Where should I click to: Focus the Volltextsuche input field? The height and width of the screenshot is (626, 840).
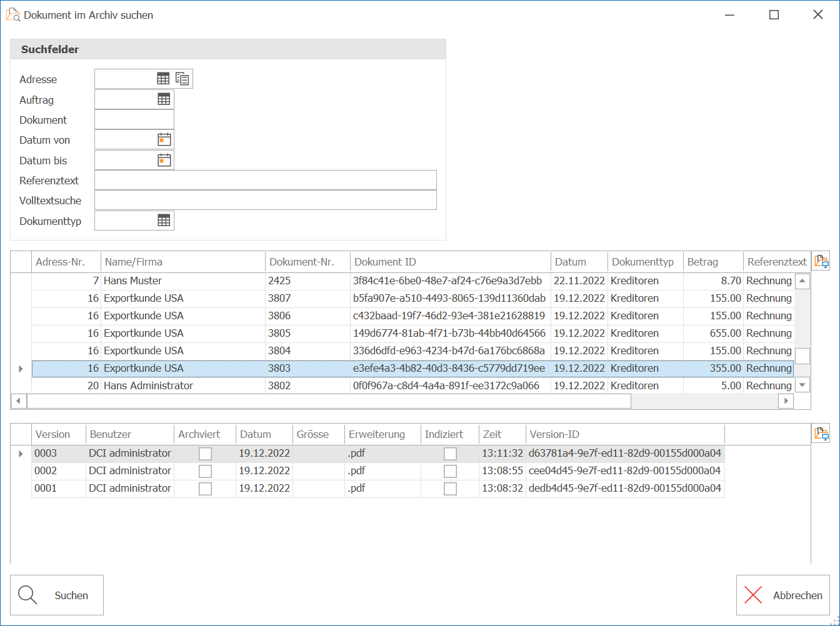(x=266, y=200)
